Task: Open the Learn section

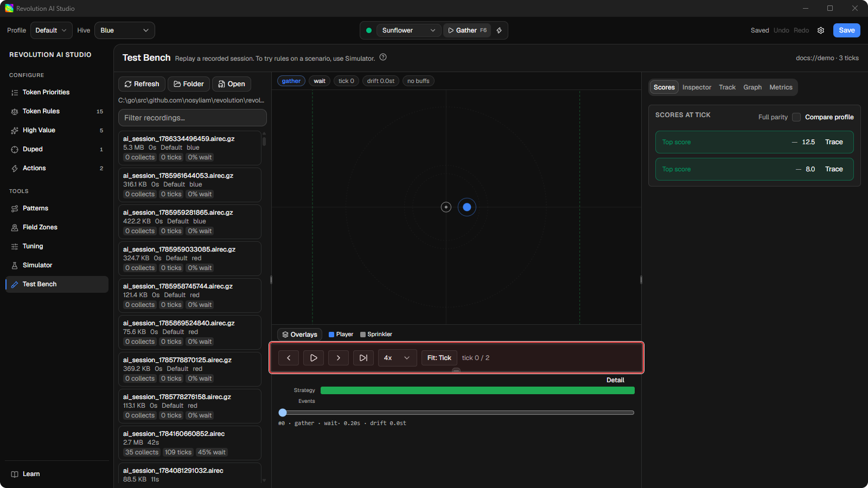Action: click(x=57, y=474)
